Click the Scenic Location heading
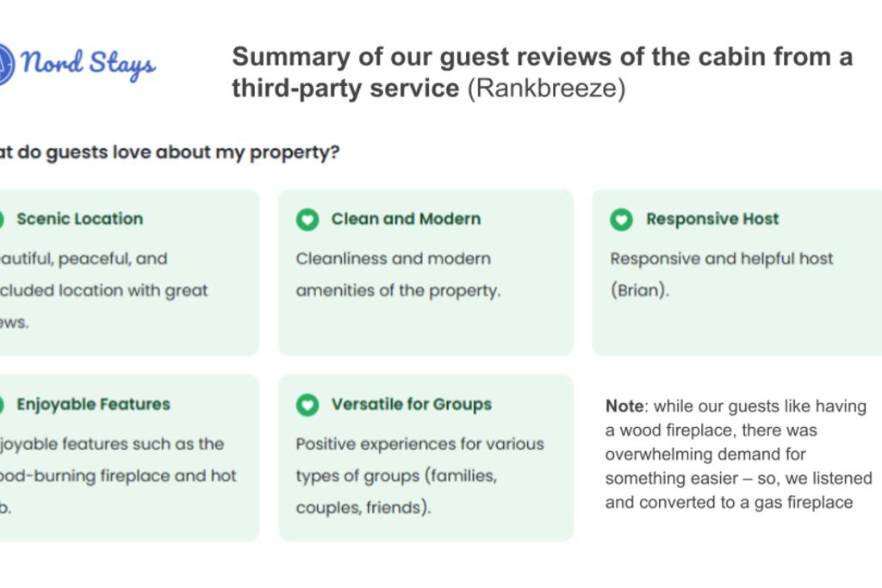The width and height of the screenshot is (882, 588). tap(80, 219)
